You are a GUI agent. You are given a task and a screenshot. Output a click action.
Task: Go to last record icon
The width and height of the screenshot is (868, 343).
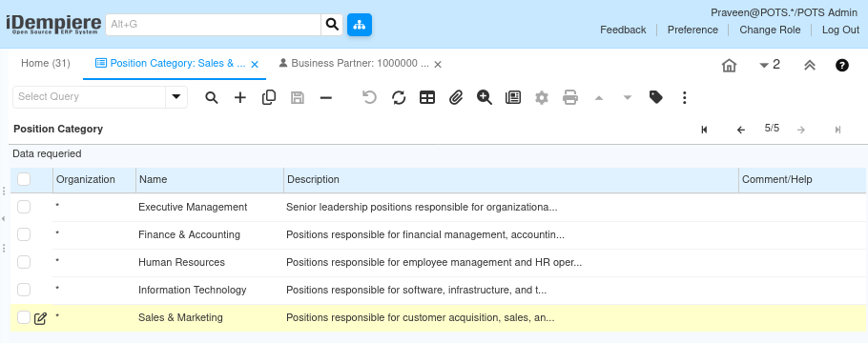[837, 130]
